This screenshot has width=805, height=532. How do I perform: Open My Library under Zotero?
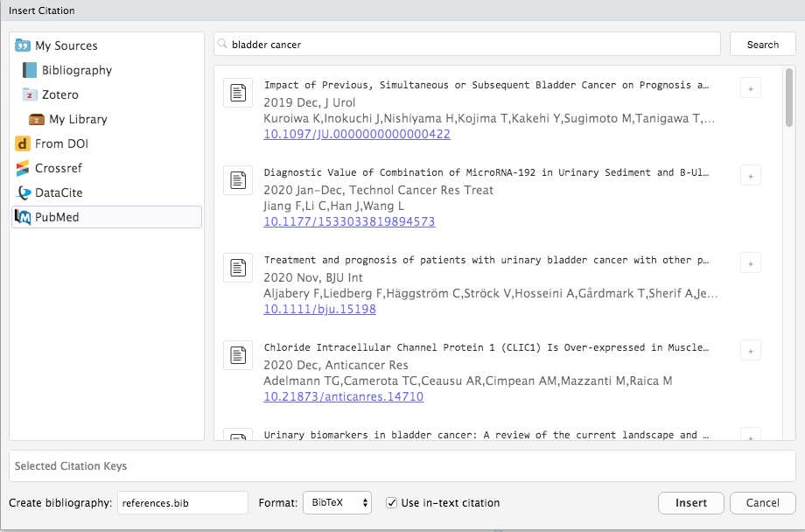tap(78, 119)
